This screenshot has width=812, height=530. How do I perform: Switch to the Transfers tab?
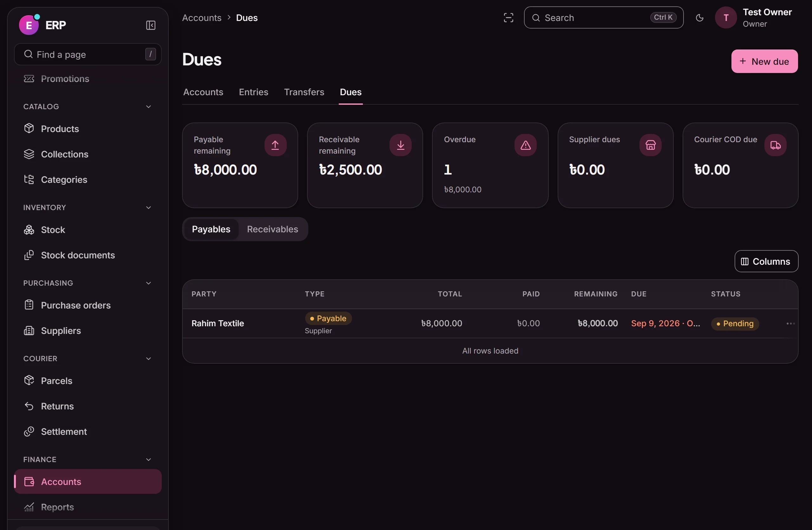pos(304,92)
